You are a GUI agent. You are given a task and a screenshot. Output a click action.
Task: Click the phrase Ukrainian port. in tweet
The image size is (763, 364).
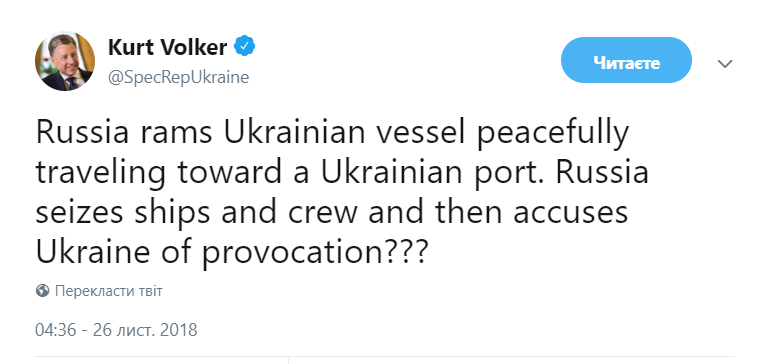coord(434,173)
